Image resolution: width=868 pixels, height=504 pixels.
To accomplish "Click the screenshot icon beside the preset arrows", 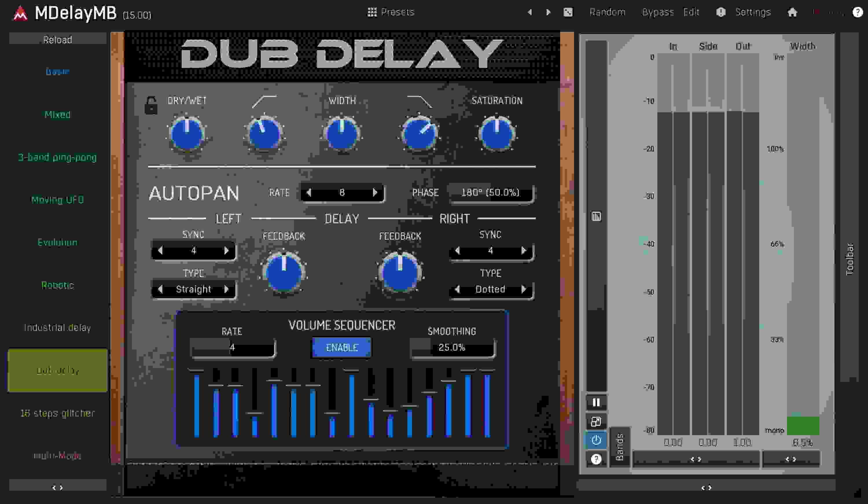I will click(568, 12).
